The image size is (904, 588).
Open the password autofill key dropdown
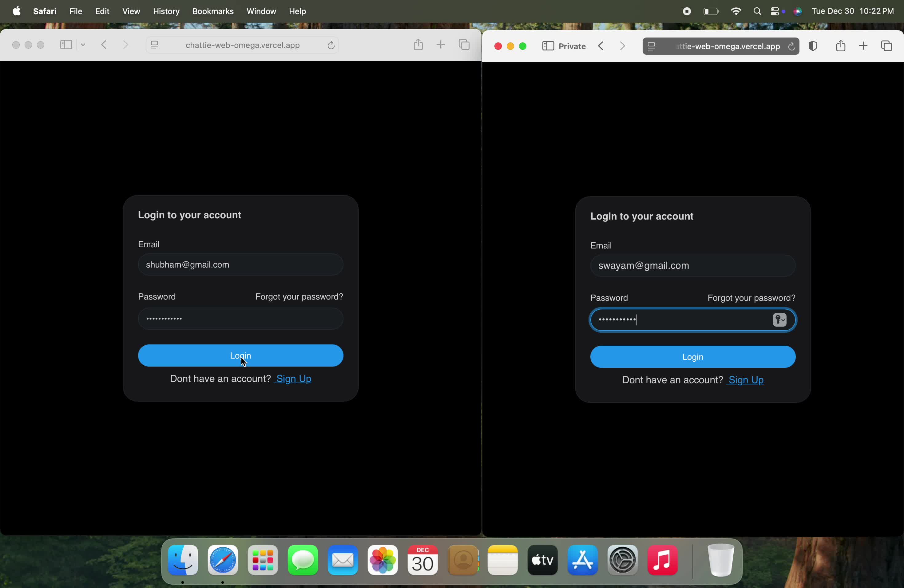779,320
